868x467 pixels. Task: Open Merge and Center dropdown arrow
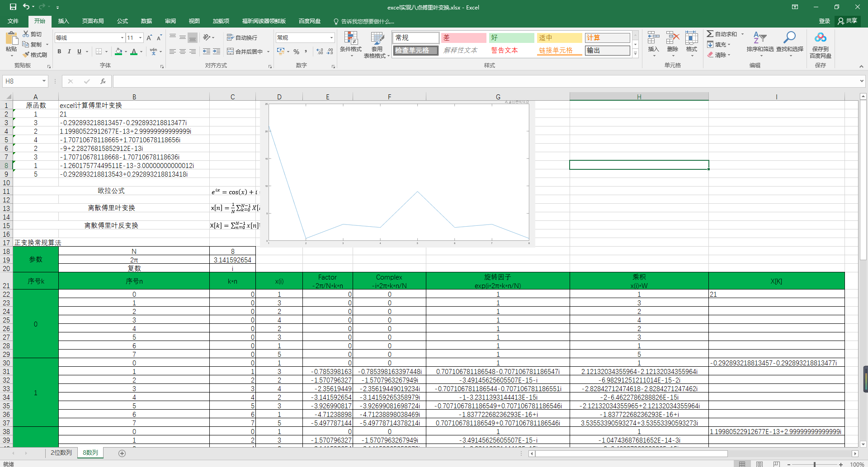[x=268, y=51]
